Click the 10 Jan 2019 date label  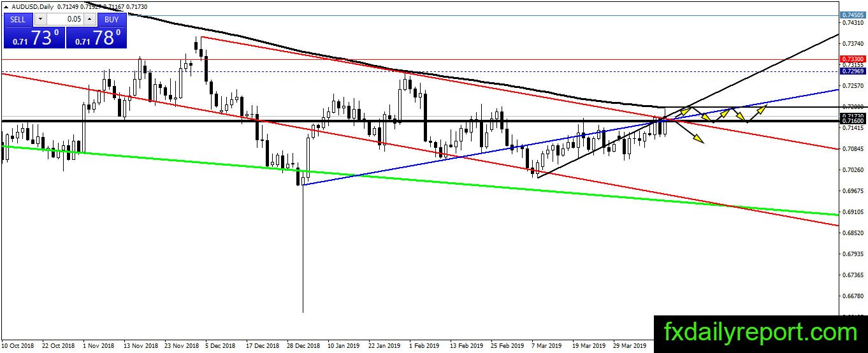point(344,345)
